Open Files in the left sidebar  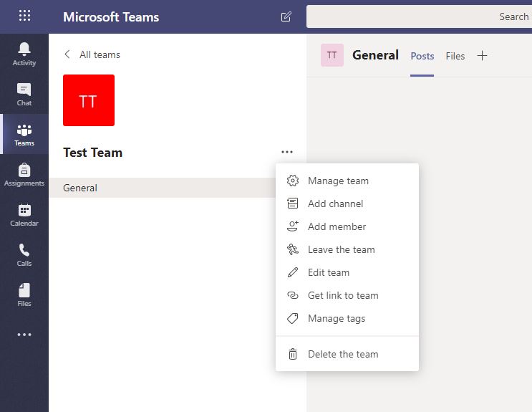24,294
